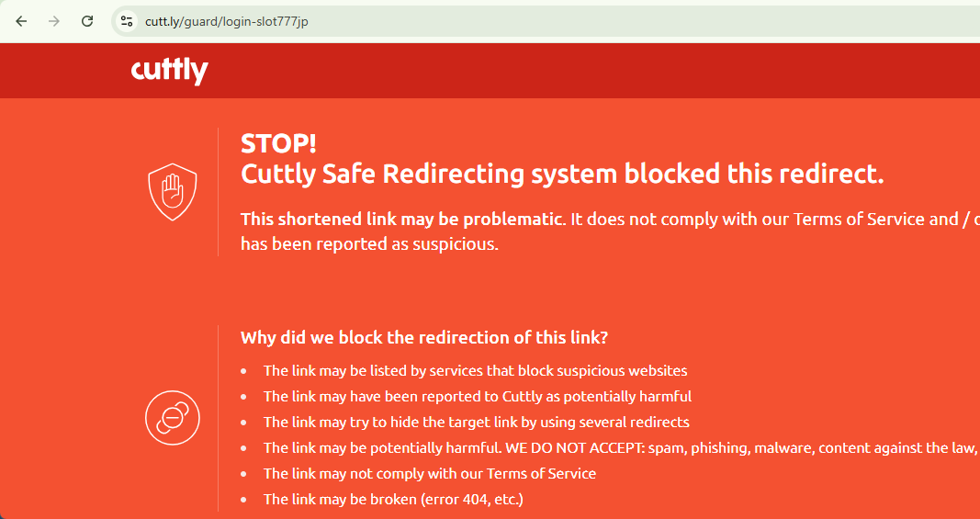Open site information icon in address bar
Screen dimensions: 980x519
126,21
